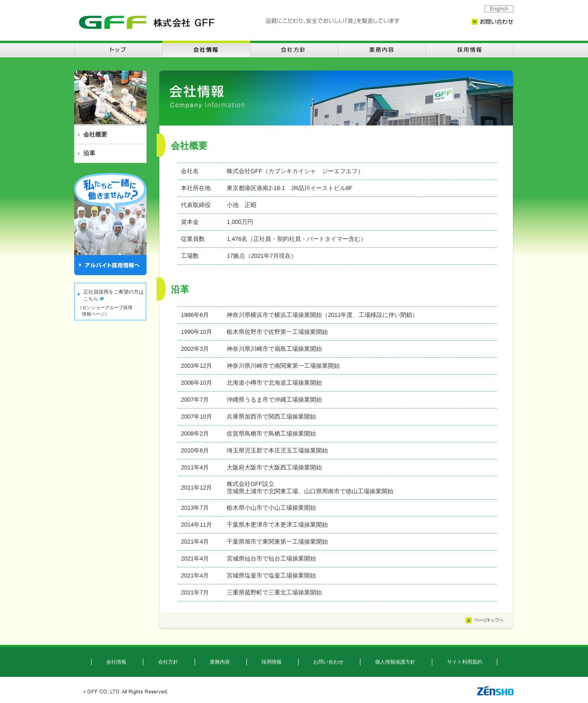Jump to 会社概要 from sidebar menu

pyautogui.click(x=110, y=135)
